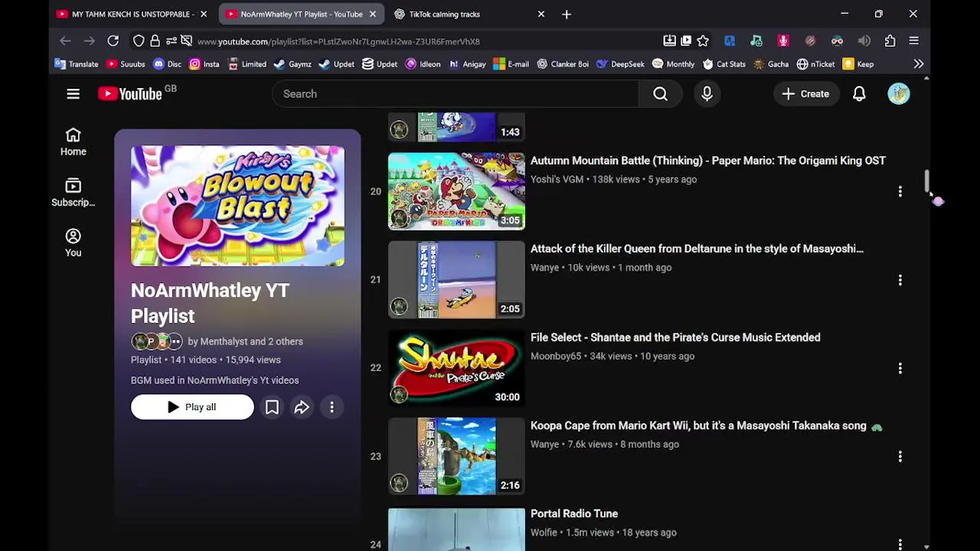
Task: Play Attack of the Killer Queen thumbnail
Action: click(456, 280)
